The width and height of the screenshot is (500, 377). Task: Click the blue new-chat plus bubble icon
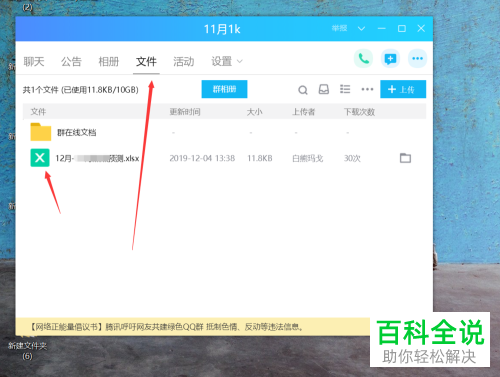click(x=390, y=59)
